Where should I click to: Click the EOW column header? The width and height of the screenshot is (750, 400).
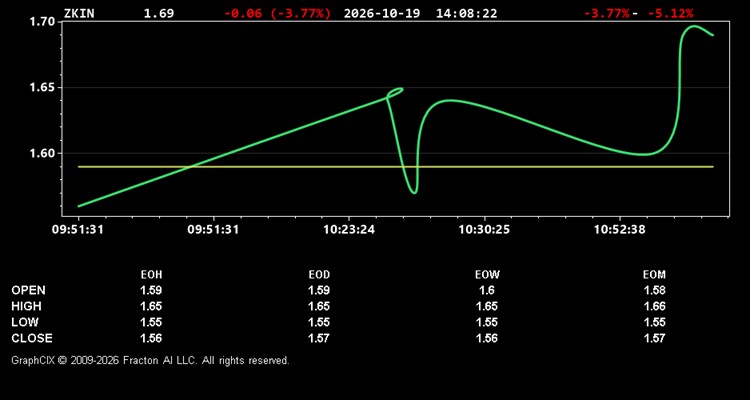pyautogui.click(x=487, y=275)
